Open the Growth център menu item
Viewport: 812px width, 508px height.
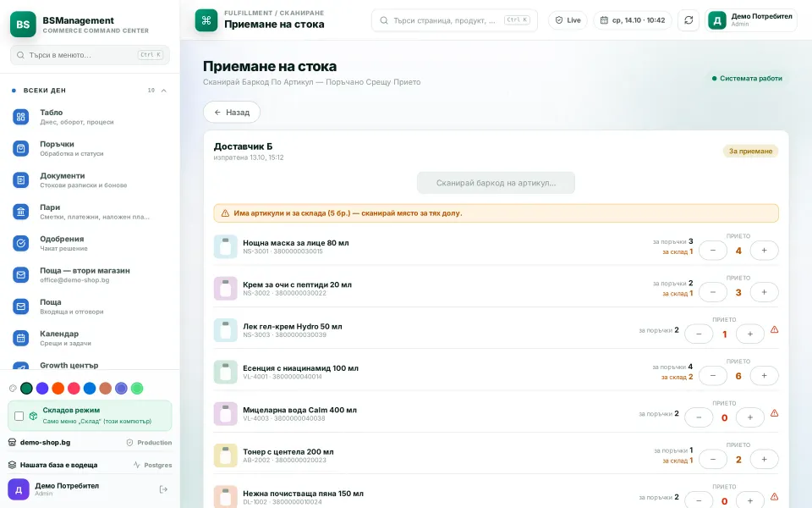point(91,366)
